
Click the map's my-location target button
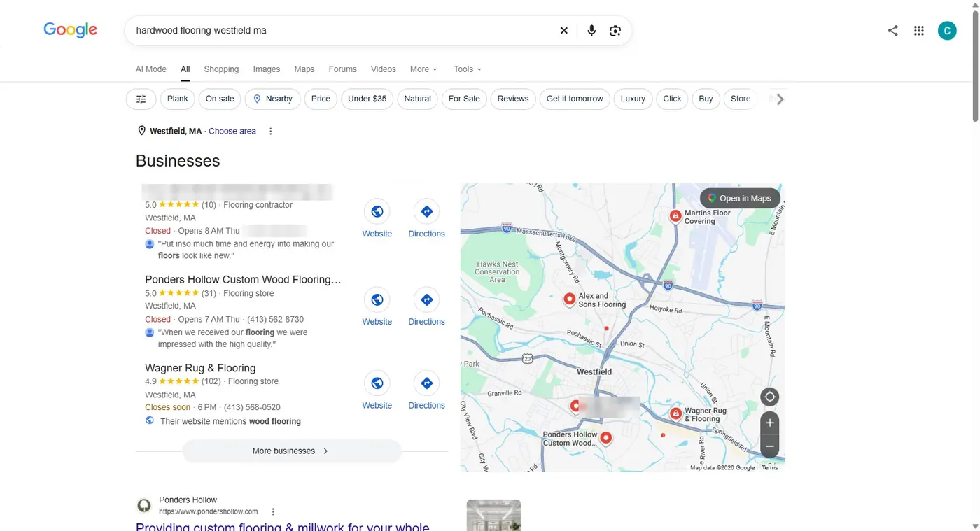click(769, 397)
